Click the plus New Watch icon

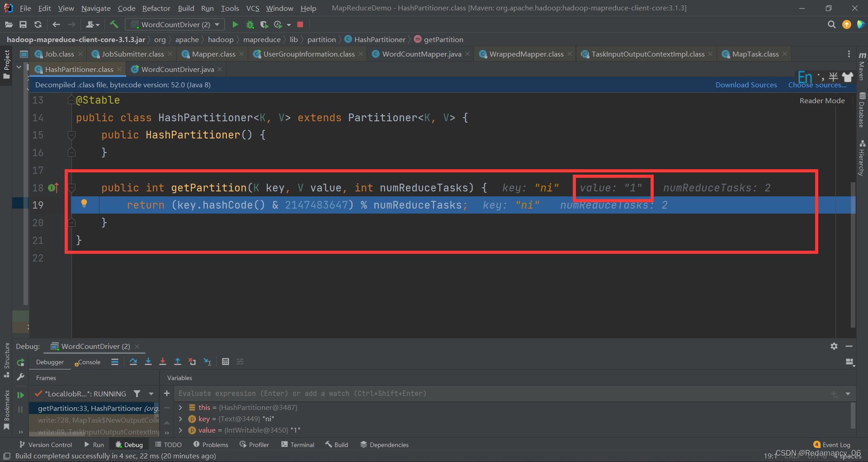point(167,393)
